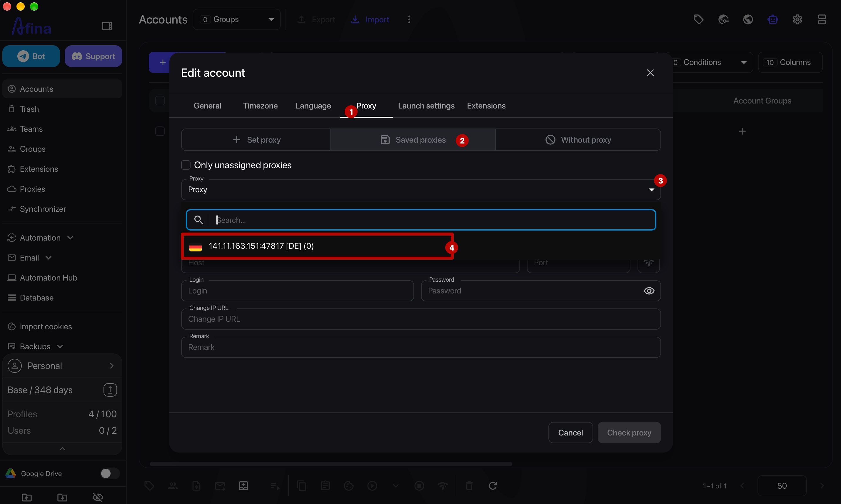The width and height of the screenshot is (841, 504).
Task: Switch to the Extensions tab
Action: pyautogui.click(x=486, y=106)
